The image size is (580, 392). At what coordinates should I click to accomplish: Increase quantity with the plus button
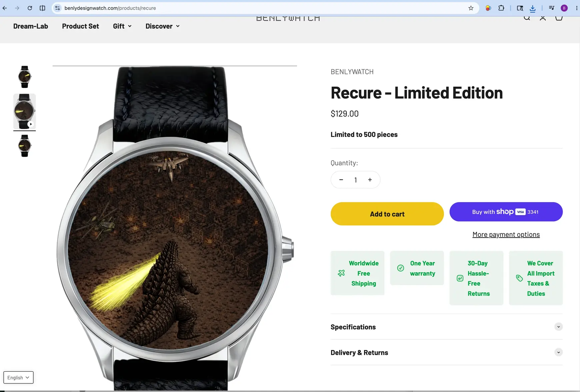coord(370,180)
